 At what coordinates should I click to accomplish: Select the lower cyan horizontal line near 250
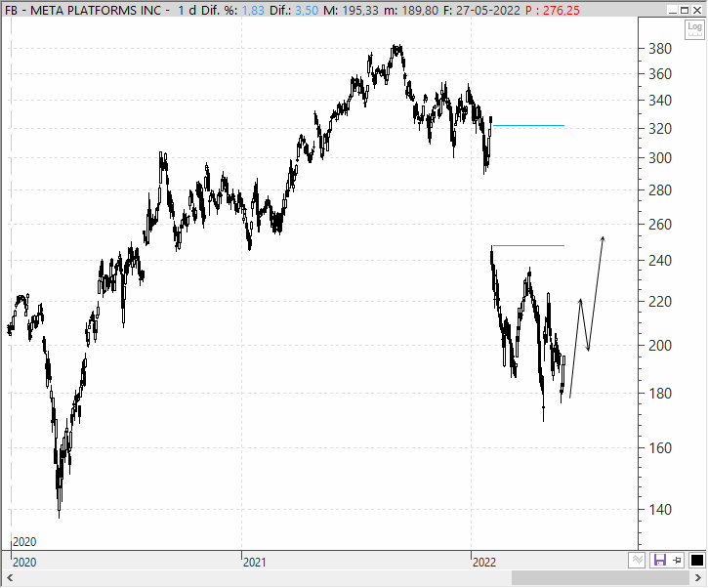click(528, 246)
